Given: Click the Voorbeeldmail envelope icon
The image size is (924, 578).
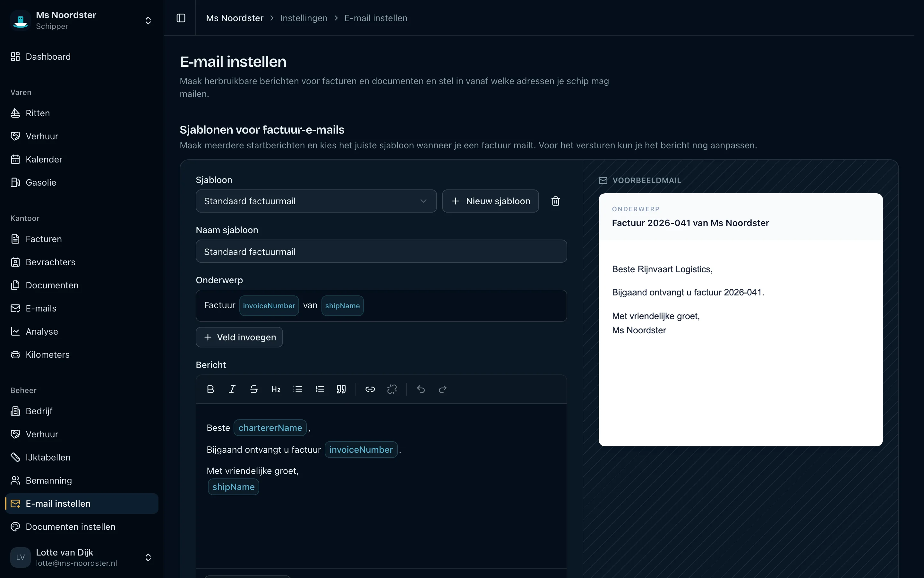Looking at the screenshot, I should pyautogui.click(x=603, y=180).
